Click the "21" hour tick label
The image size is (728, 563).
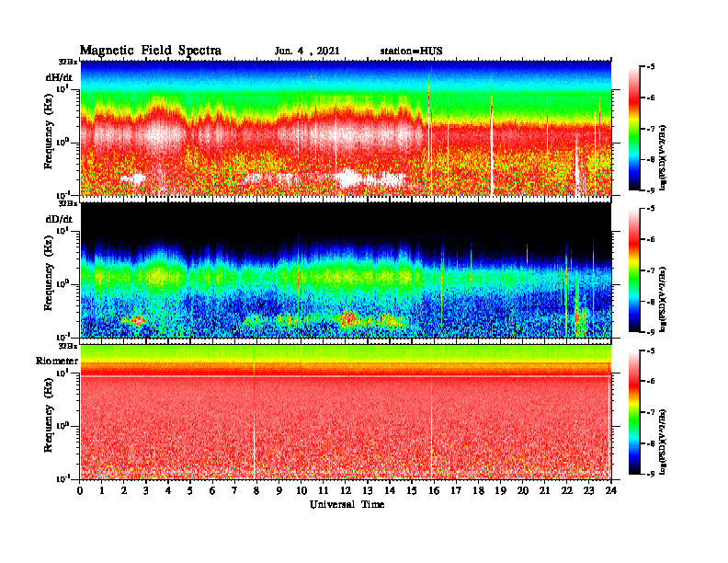click(x=544, y=490)
